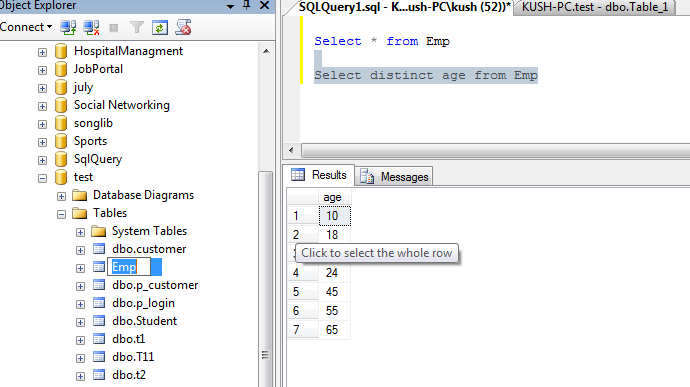Image resolution: width=690 pixels, height=387 pixels.
Task: Select the songlib database
Action: [x=93, y=123]
